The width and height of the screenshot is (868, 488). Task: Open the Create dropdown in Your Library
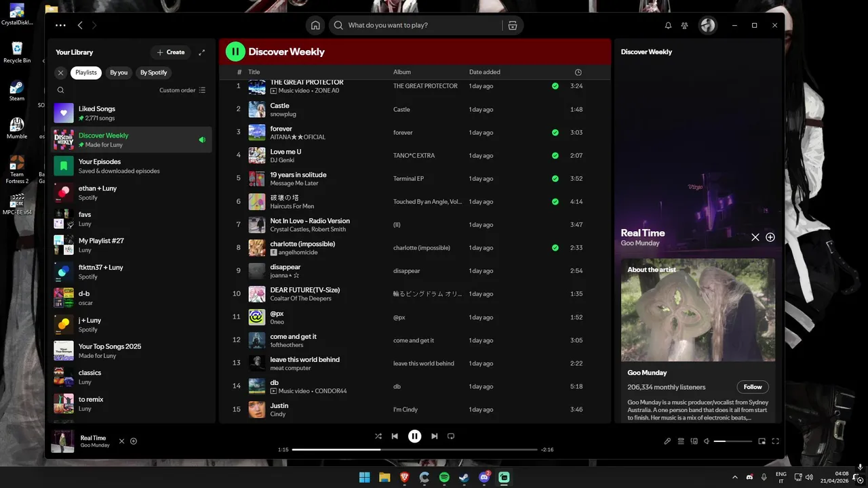[x=171, y=52]
